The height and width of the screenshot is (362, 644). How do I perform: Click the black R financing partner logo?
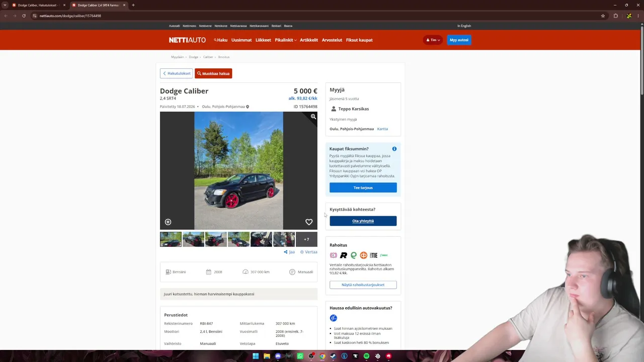pos(344,255)
